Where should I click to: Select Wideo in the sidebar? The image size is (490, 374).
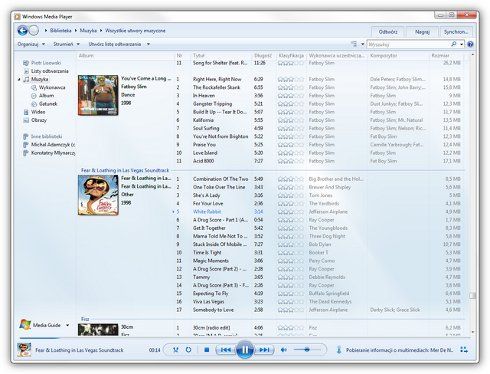click(38, 112)
